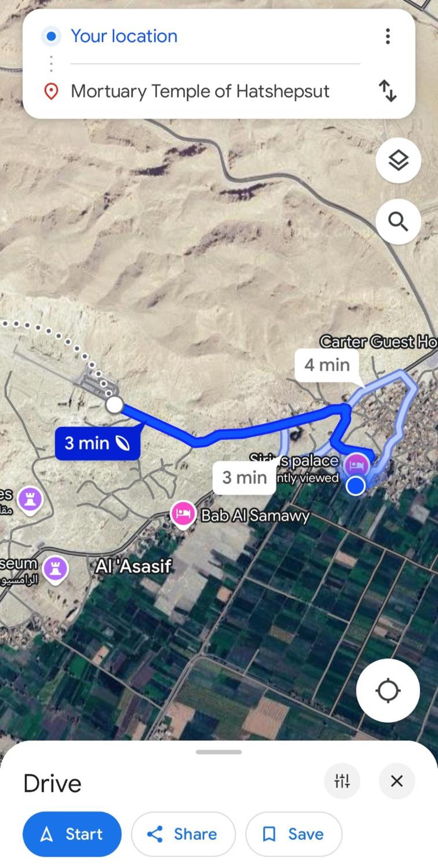The width and height of the screenshot is (438, 868).
Task: Edit the Your location starting point field
Action: (215, 36)
